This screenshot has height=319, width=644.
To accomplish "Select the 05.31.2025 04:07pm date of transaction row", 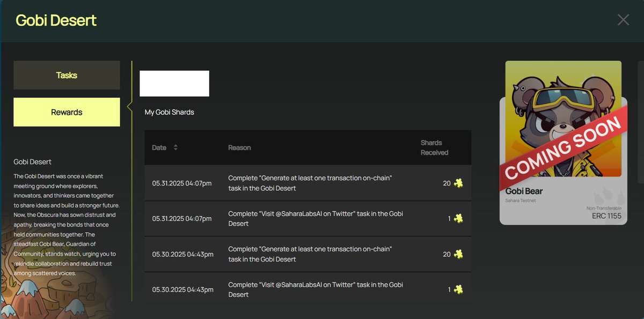I will (182, 183).
